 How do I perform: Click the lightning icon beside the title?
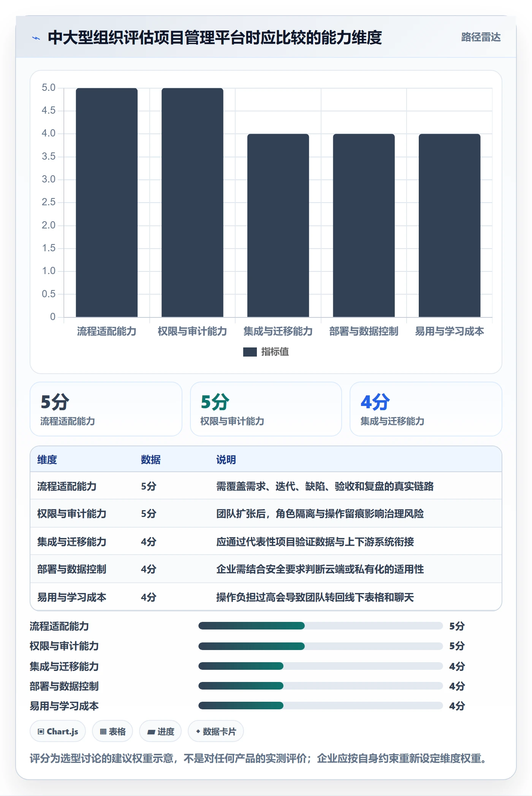coord(36,38)
